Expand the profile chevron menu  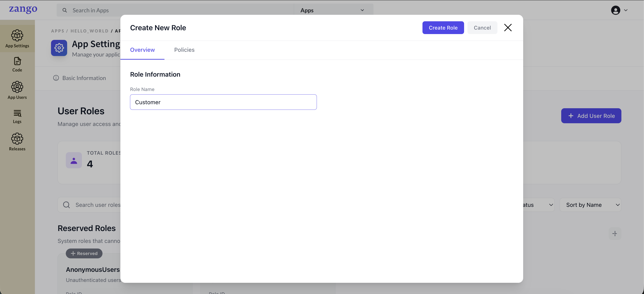pyautogui.click(x=626, y=10)
